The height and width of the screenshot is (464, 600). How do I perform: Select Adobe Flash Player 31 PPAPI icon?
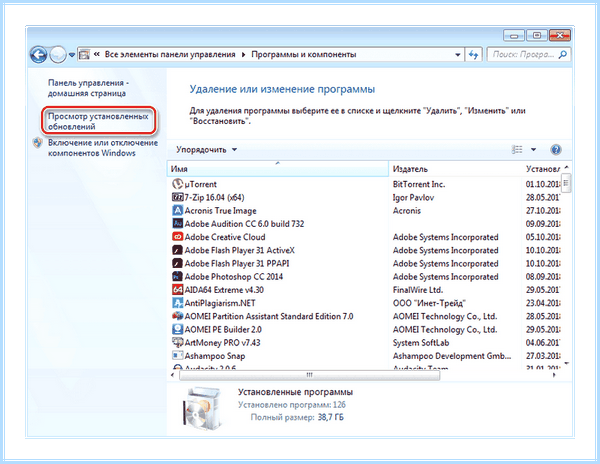(x=177, y=263)
